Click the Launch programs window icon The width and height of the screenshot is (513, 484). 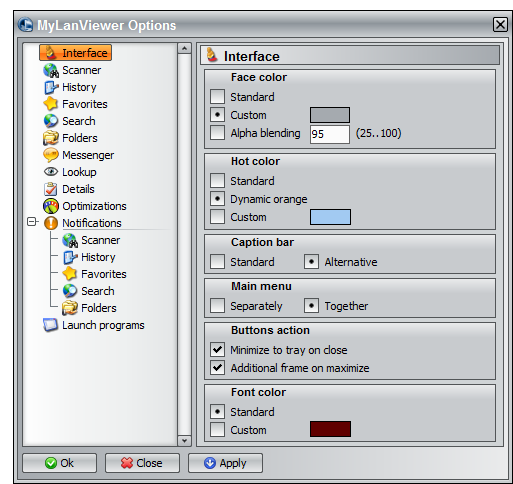51,325
